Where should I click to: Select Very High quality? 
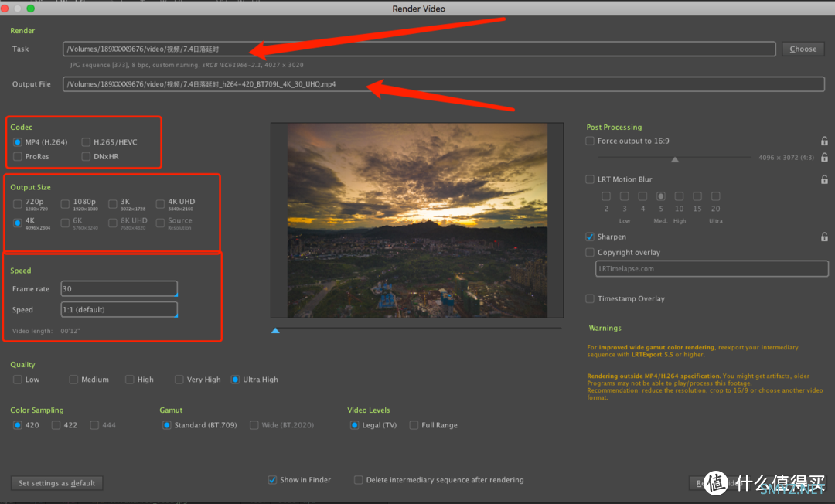[x=179, y=380]
